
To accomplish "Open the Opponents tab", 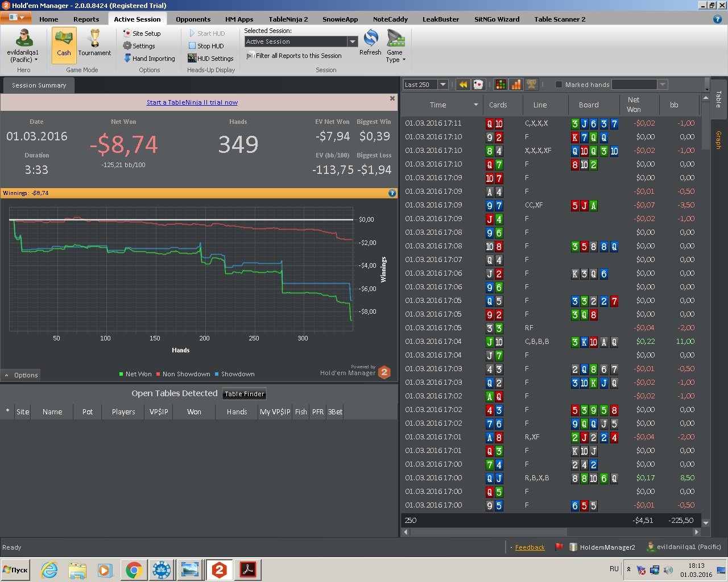I will (193, 19).
